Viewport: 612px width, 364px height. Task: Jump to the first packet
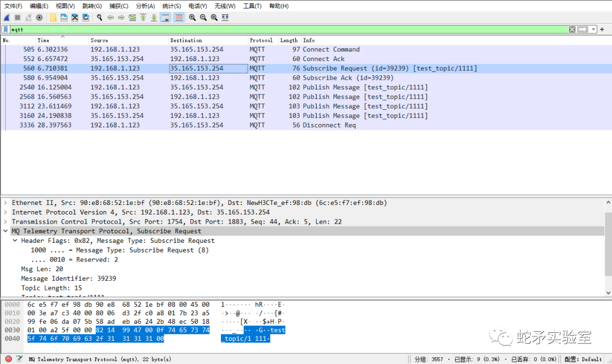point(143,18)
